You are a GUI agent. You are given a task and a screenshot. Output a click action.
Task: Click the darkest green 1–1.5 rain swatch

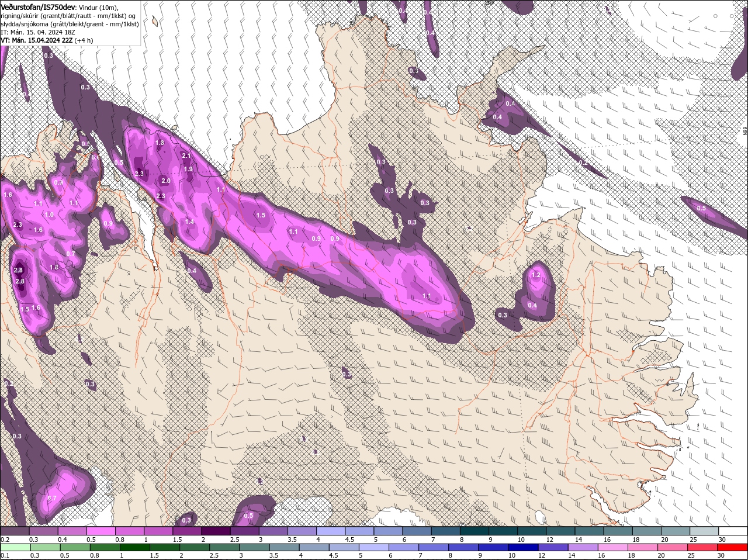[135, 547]
